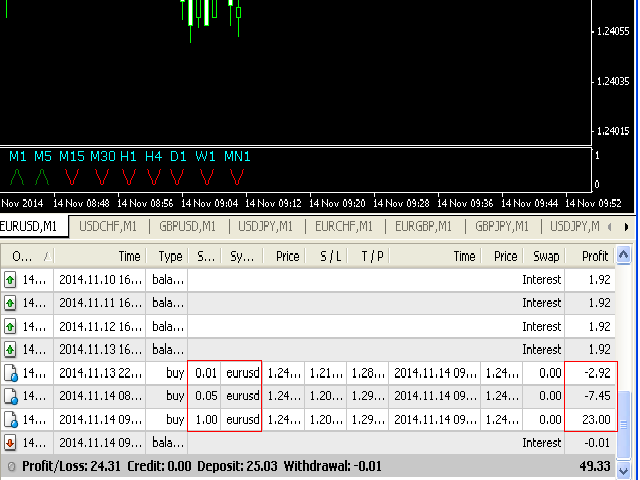Click the buy order icon for 0.05 lot eurusd
Viewport: 640px width, 480px height.
pyautogui.click(x=11, y=396)
